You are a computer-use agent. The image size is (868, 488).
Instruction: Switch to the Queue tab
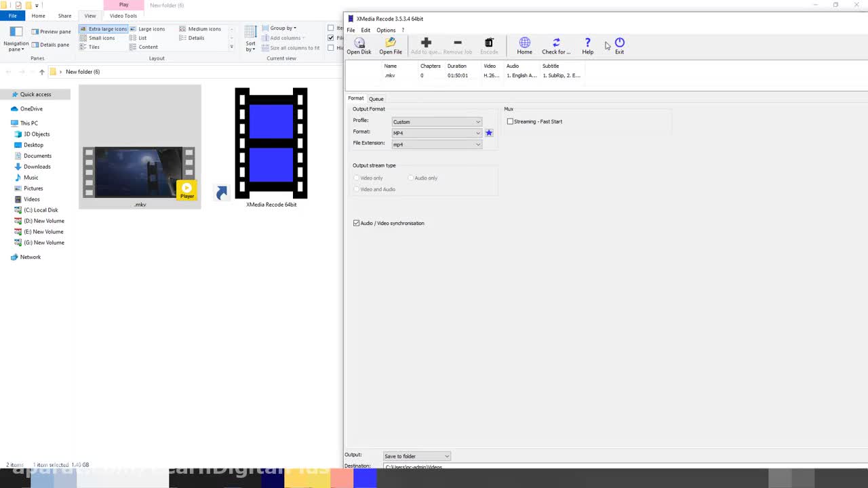[x=376, y=99]
